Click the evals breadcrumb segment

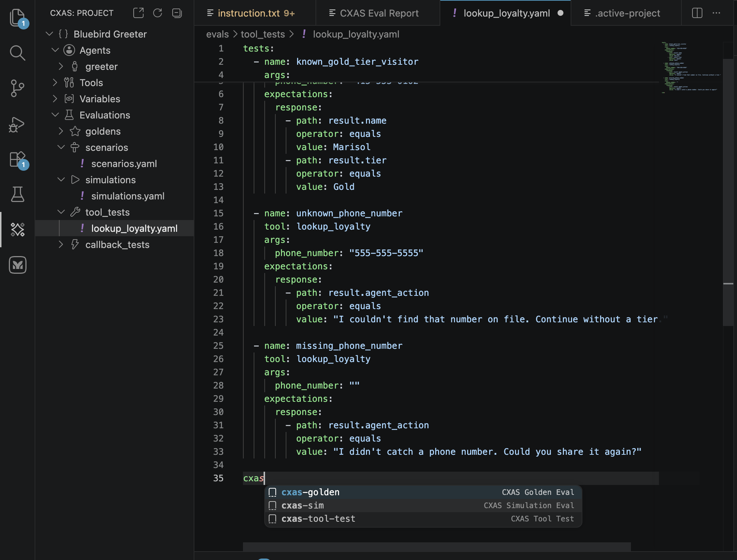(x=217, y=34)
